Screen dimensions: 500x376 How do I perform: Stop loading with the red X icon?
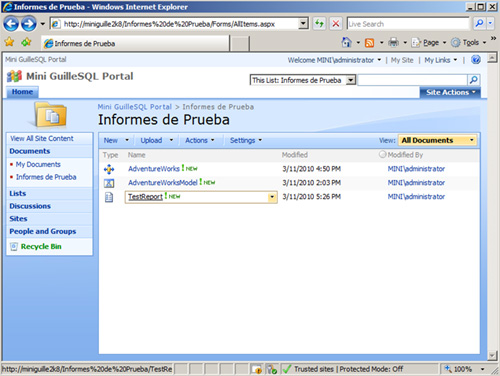tap(336, 24)
